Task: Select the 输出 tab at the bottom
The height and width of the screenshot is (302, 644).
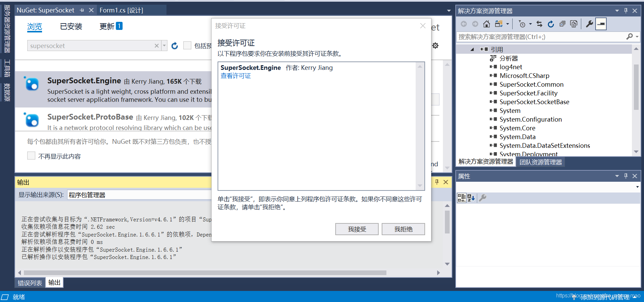Action: 54,283
